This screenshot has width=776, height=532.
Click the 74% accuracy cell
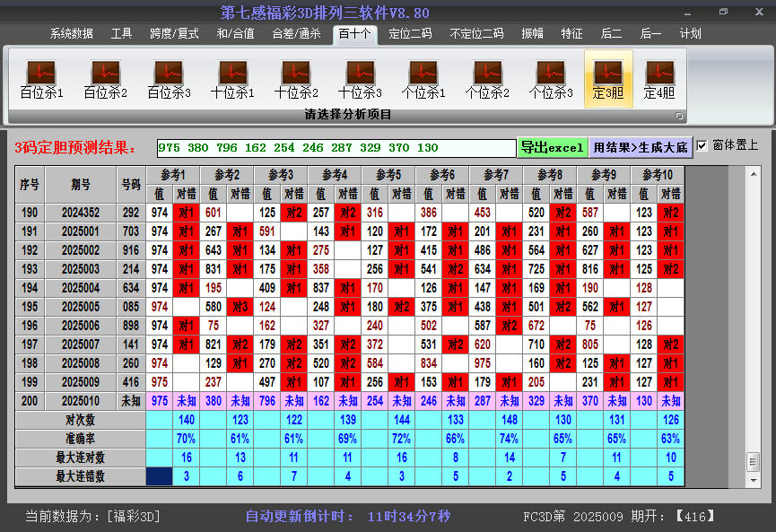click(x=510, y=439)
